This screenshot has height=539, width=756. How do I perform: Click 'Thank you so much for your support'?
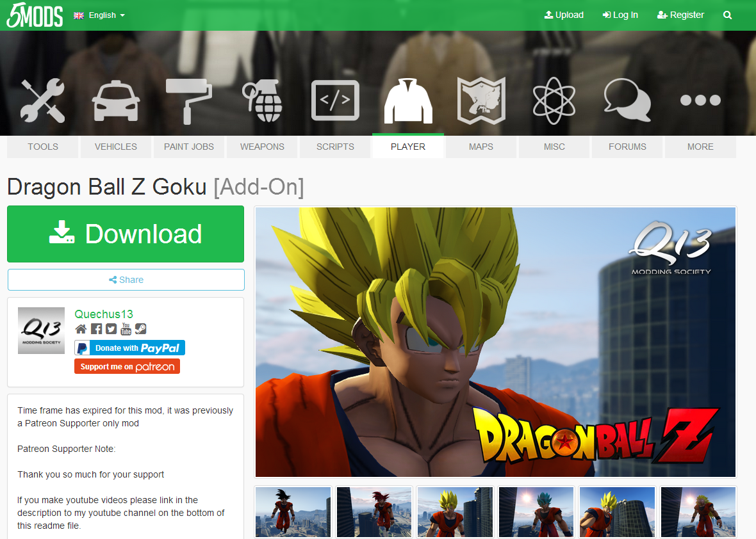pos(90,474)
